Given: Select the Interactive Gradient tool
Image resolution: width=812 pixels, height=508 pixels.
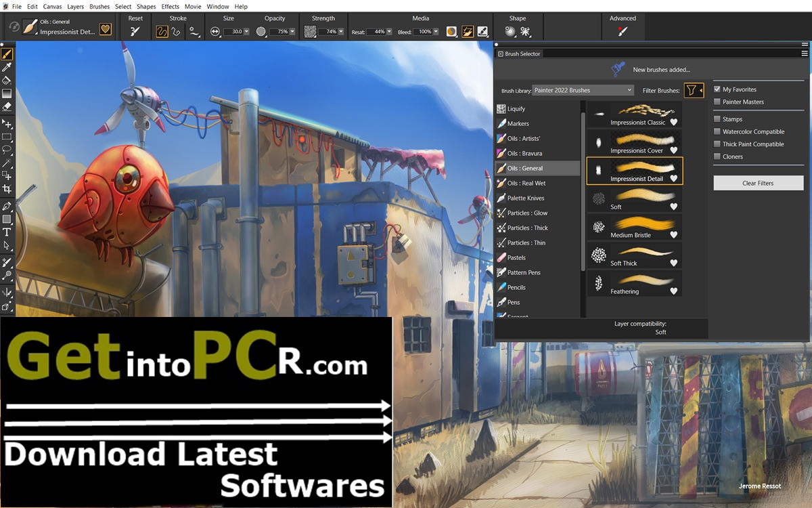Looking at the screenshot, I should (7, 93).
